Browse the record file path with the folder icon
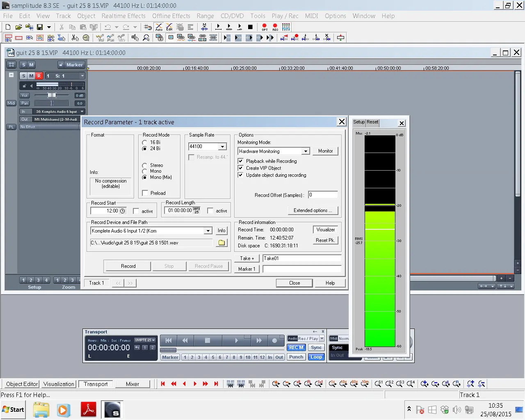Screen dimensions: 525x420 click(221, 243)
